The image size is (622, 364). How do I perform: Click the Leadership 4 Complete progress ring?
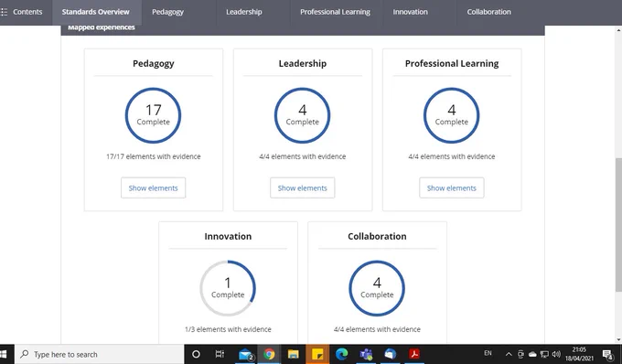click(302, 115)
